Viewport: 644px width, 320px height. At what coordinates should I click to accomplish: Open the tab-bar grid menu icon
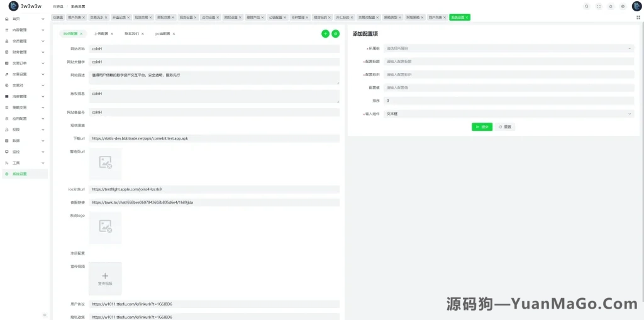[638, 17]
